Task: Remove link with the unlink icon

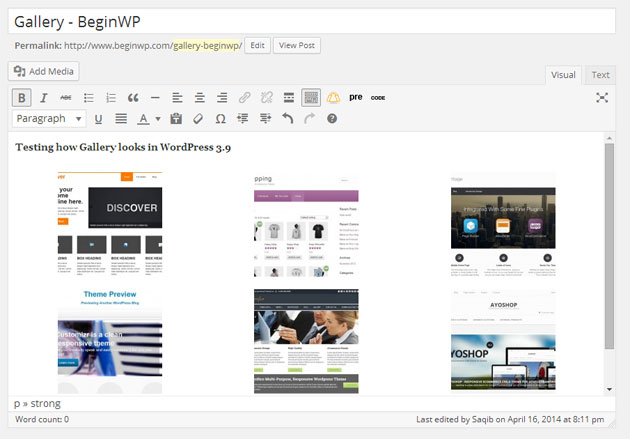Action: pyautogui.click(x=266, y=98)
